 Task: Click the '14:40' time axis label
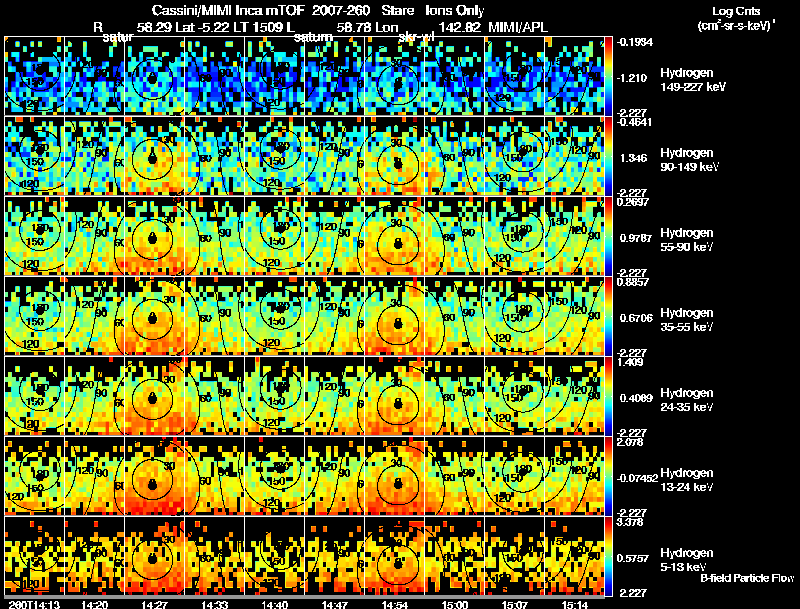274,604
